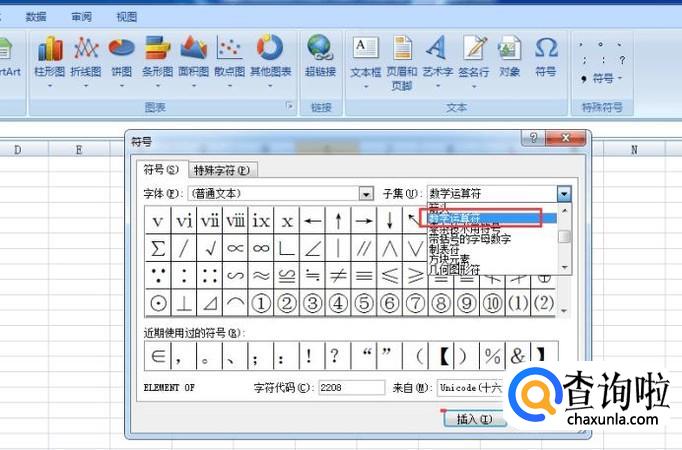
Task: Switch to the 特殊字符(P) dialog tab
Action: (x=222, y=170)
